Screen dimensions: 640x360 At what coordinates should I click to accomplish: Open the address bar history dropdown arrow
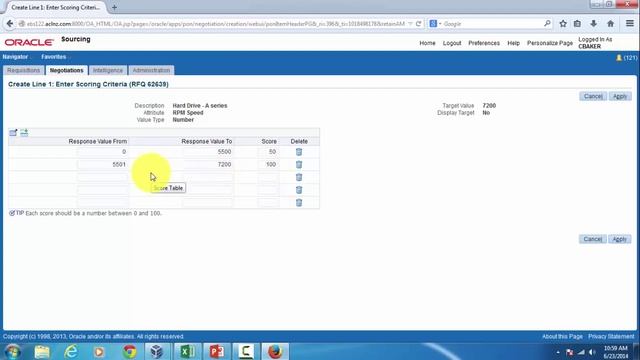(x=410, y=24)
